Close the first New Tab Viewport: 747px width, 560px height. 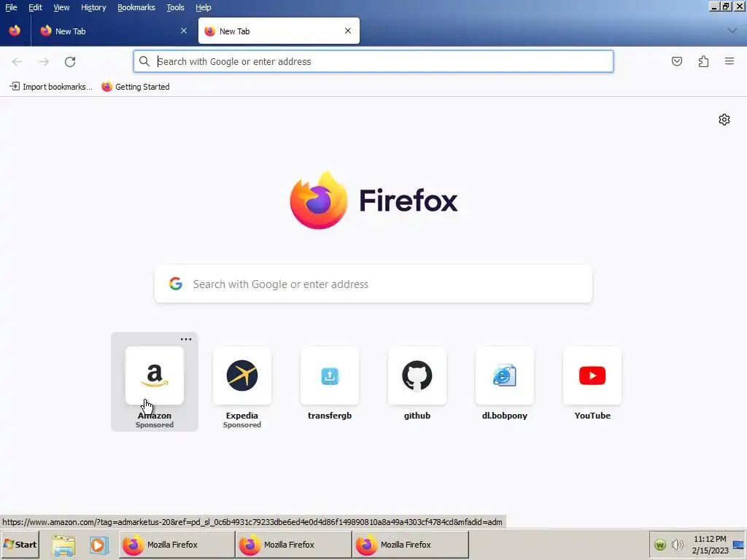(x=183, y=31)
